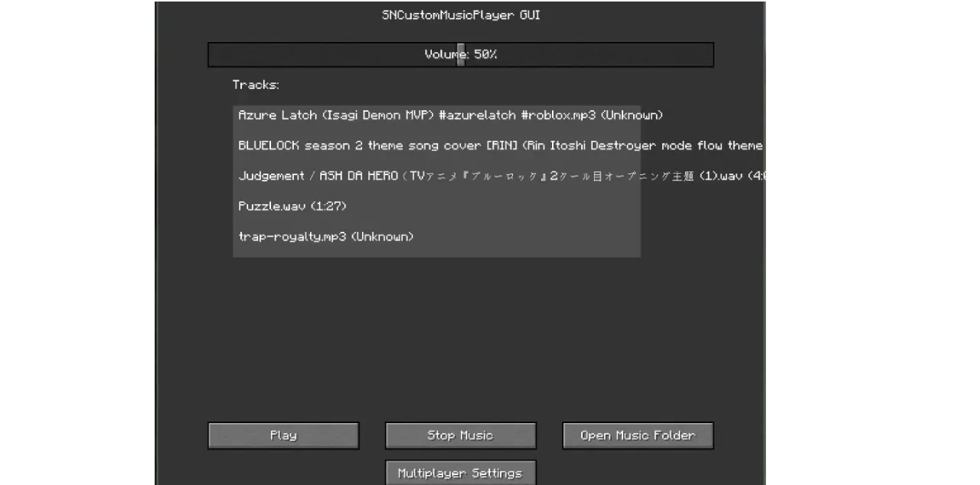
Task: Grab the volume slider handle
Action: (461, 54)
